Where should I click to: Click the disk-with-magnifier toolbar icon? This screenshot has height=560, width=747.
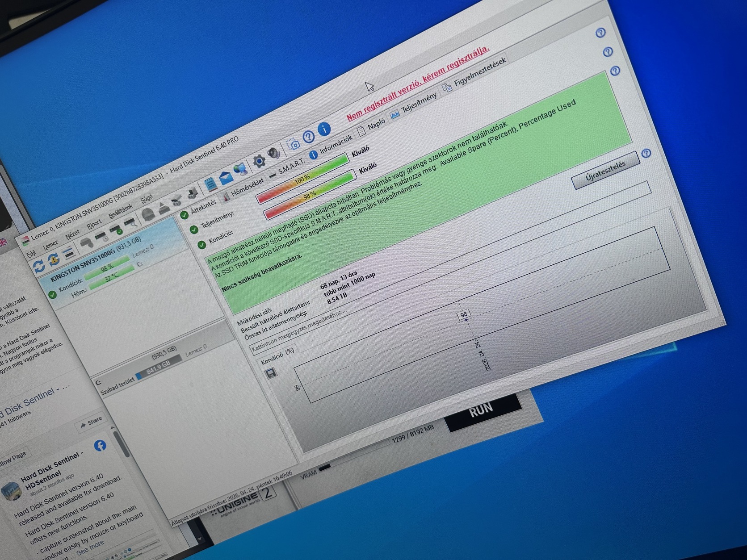coord(130,223)
